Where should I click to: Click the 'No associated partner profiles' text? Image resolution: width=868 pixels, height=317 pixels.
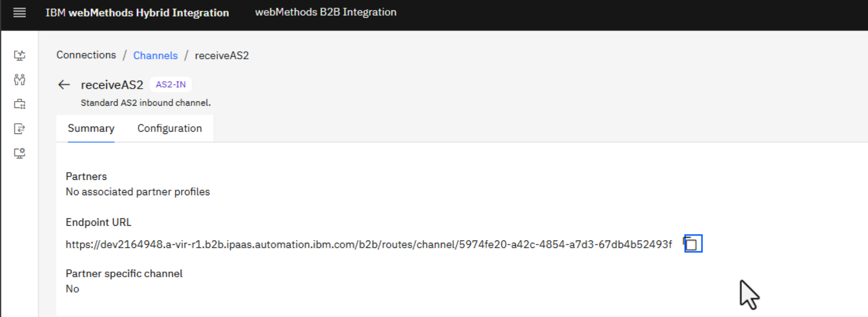click(138, 192)
